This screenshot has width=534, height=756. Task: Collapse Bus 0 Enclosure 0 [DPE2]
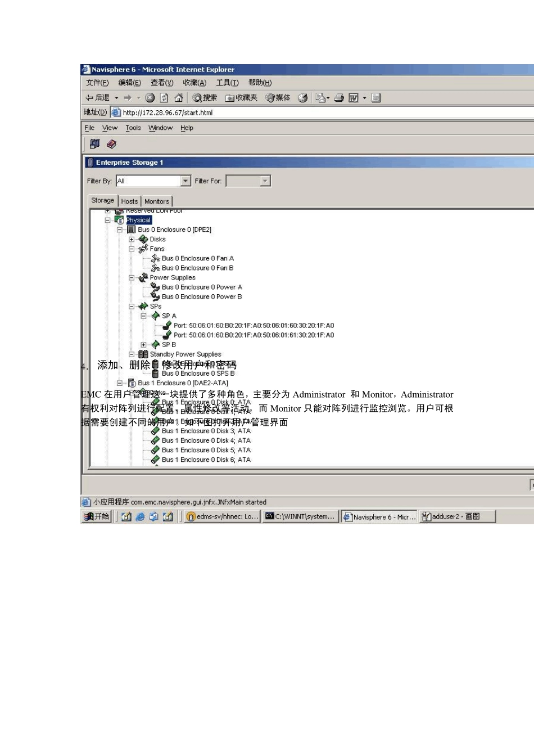point(119,229)
